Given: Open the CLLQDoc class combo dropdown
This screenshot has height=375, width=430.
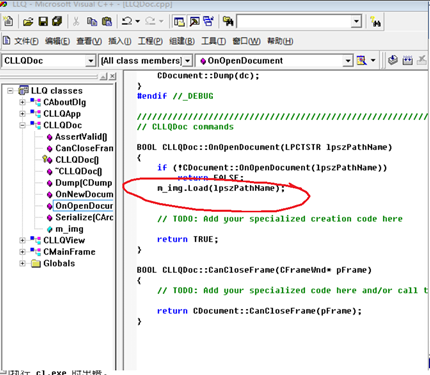Looking at the screenshot, I should point(90,61).
